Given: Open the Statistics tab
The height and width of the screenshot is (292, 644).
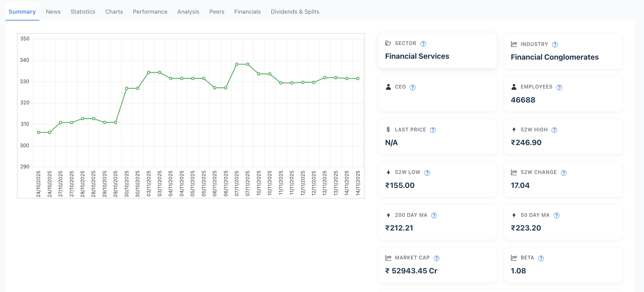Looking at the screenshot, I should point(83,12).
